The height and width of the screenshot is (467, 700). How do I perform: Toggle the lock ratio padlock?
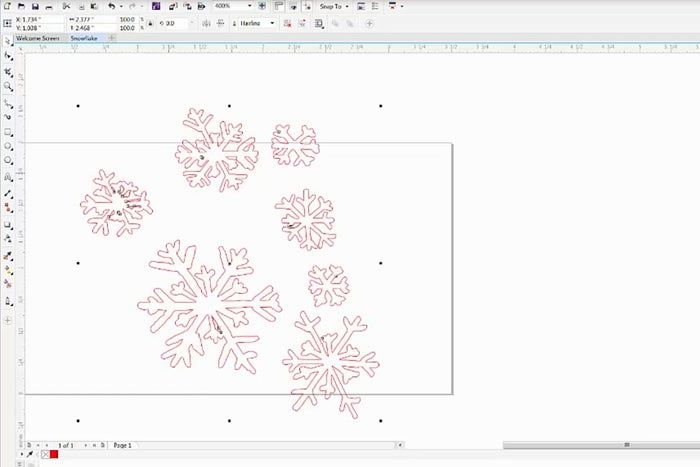147,22
